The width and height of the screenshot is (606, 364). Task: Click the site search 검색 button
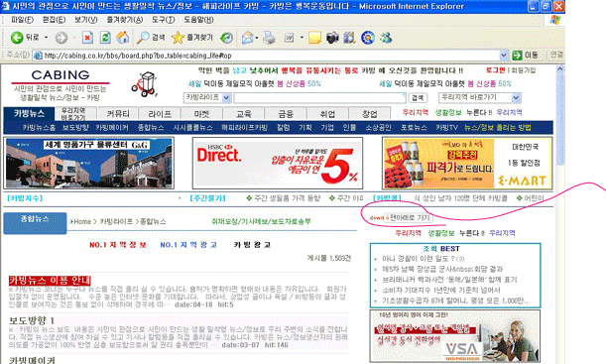(x=418, y=98)
